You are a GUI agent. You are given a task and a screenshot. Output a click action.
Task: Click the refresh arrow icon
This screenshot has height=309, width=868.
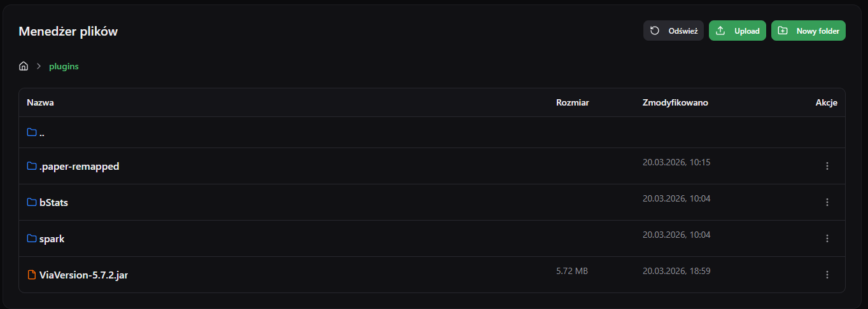655,31
